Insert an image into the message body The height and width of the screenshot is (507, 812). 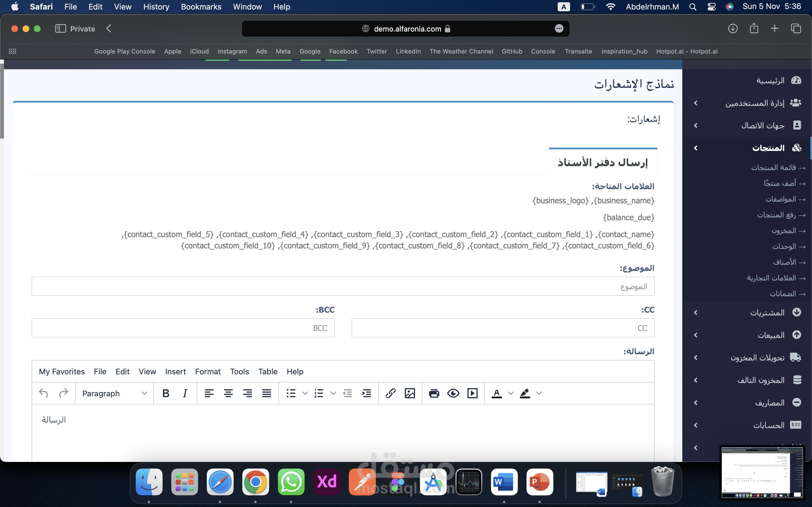click(x=410, y=393)
